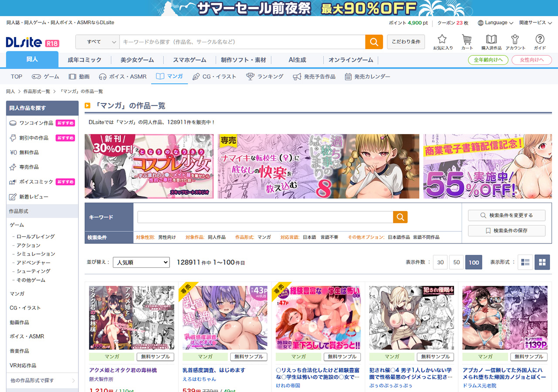Click the 検索条件を変更する button
The width and height of the screenshot is (558, 392).
coord(507,215)
